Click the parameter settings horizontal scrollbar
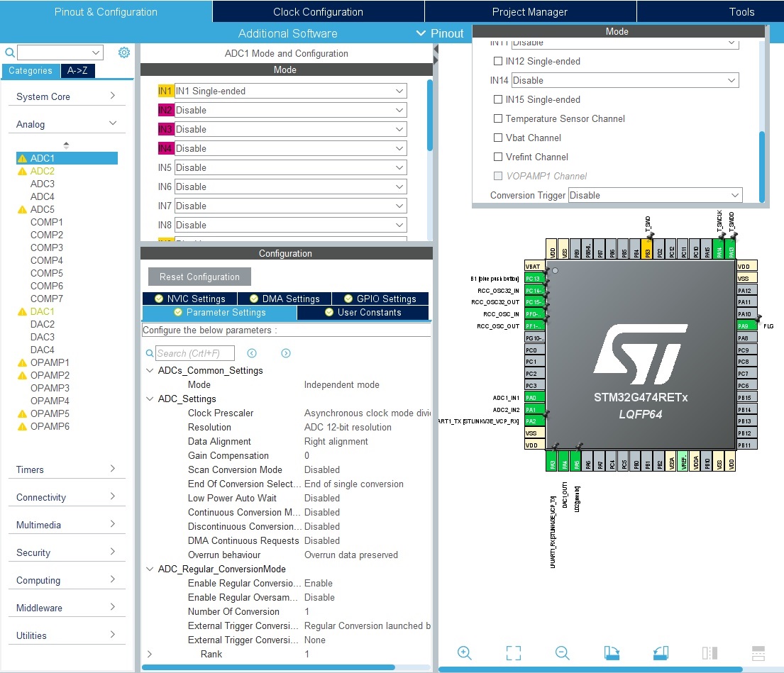The width and height of the screenshot is (784, 673). tap(268, 667)
